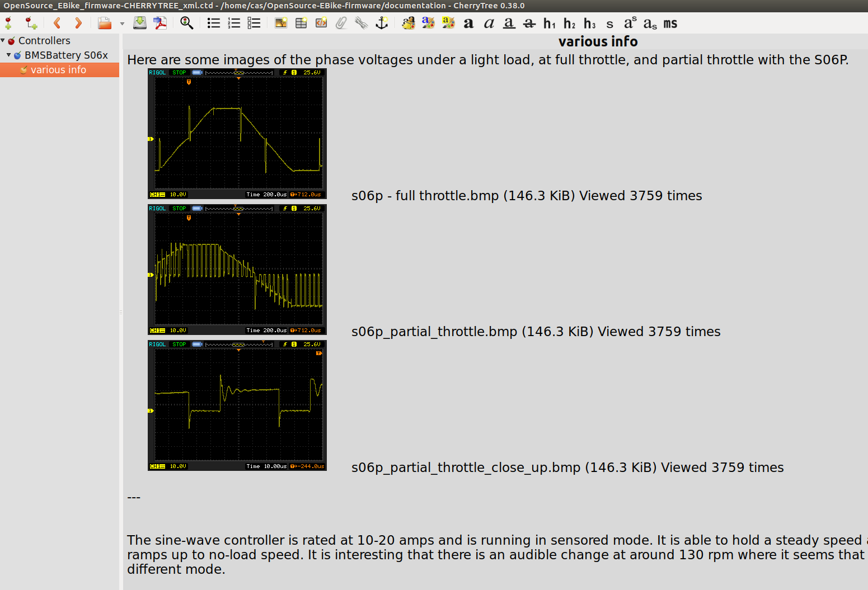Go back to the previously visited node
Viewport: 868px width, 590px height.
57,23
